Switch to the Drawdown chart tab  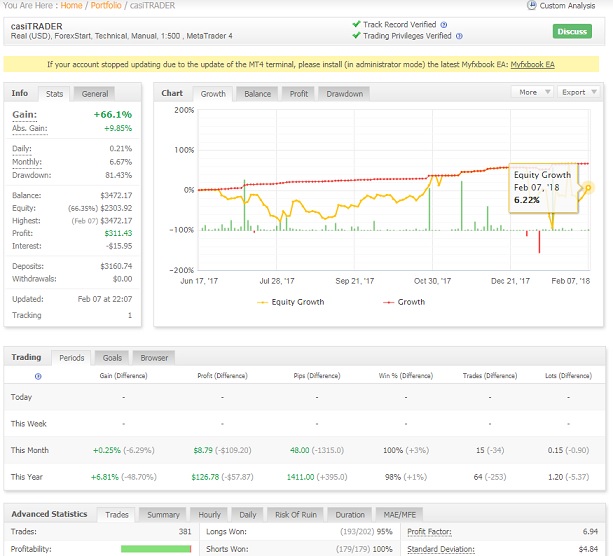point(343,94)
